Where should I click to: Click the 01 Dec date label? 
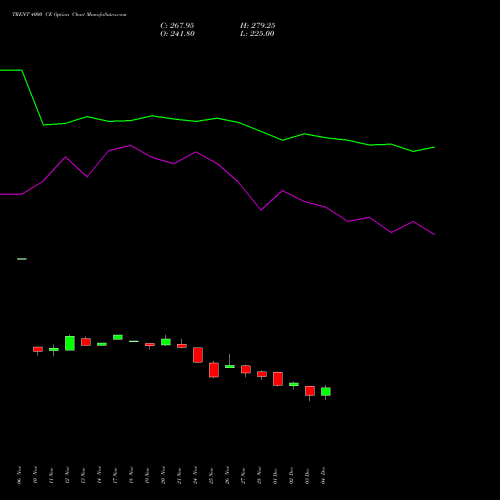coord(275,475)
